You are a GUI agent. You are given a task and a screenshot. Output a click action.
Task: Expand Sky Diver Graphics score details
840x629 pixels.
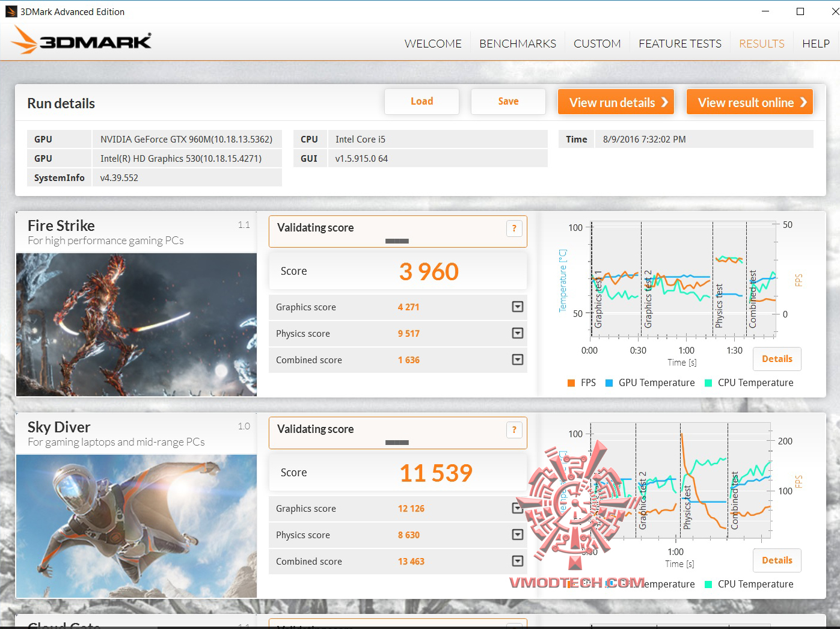pyautogui.click(x=517, y=508)
